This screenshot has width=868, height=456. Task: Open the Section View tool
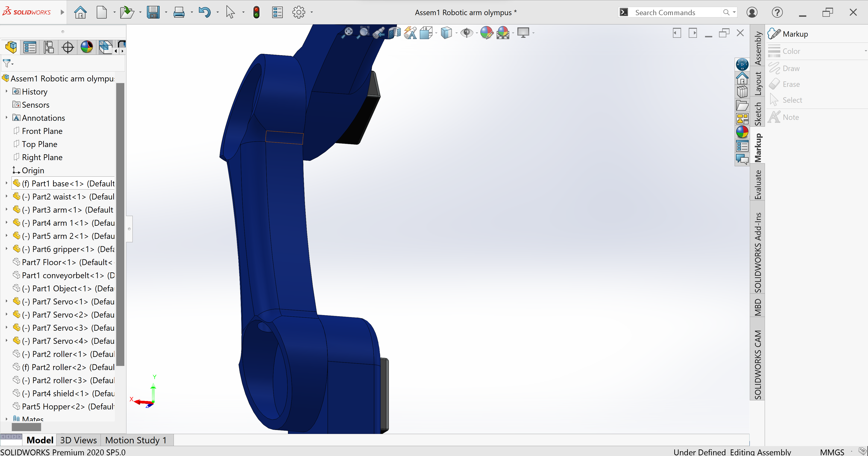[395, 33]
